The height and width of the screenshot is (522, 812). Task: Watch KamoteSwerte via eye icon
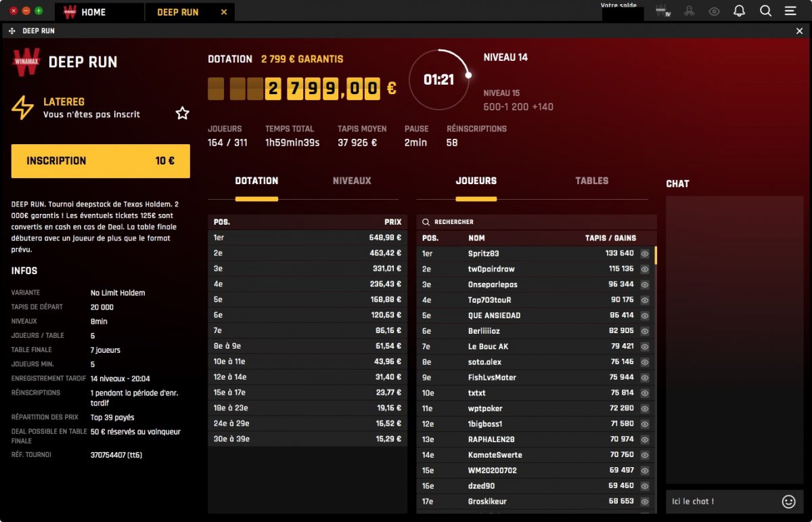tap(645, 455)
